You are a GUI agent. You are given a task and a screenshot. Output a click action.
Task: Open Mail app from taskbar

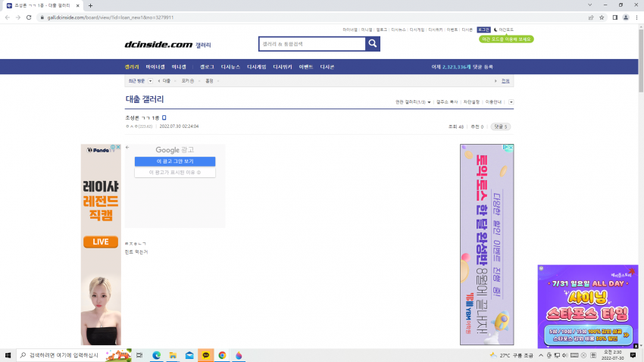click(x=189, y=355)
